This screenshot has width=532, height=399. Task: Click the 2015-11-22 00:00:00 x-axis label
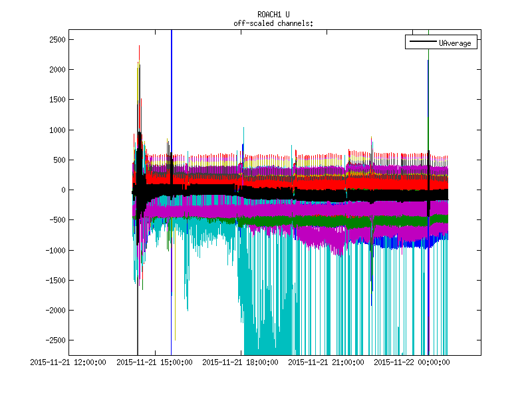412,362
